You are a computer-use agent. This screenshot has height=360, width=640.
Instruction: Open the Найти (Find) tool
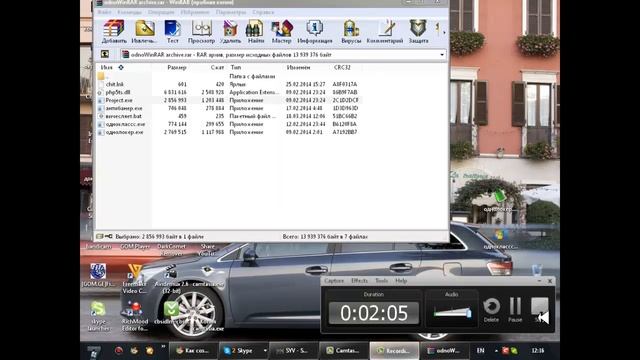tap(256, 31)
